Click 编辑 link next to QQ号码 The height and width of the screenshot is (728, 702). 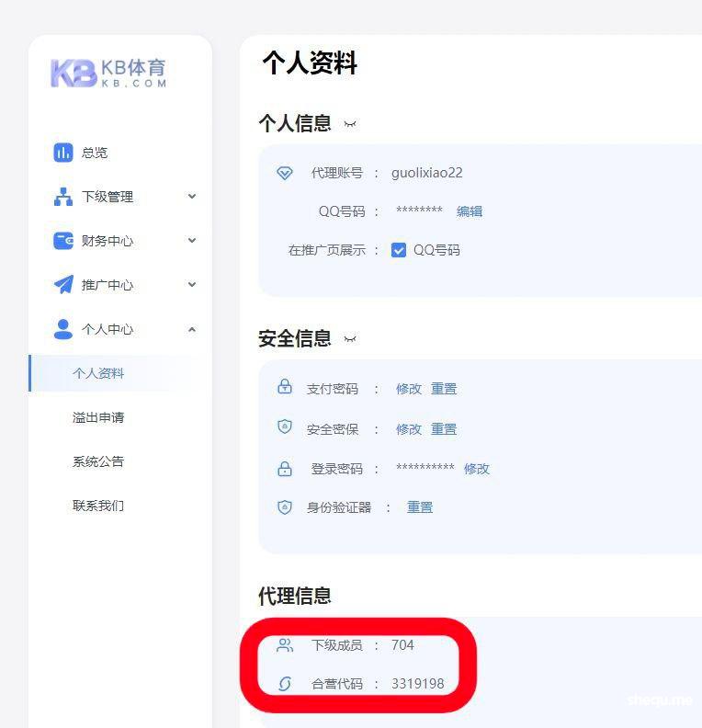(x=470, y=211)
